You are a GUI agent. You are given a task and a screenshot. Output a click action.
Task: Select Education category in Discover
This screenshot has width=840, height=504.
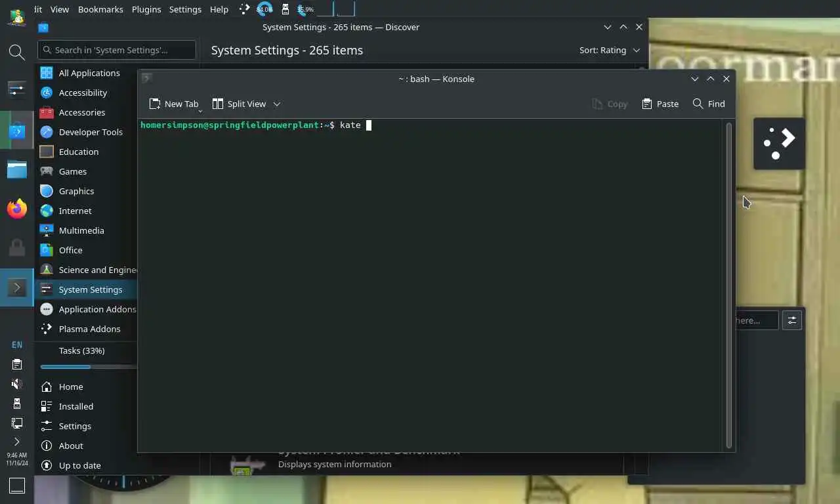pyautogui.click(x=86, y=152)
